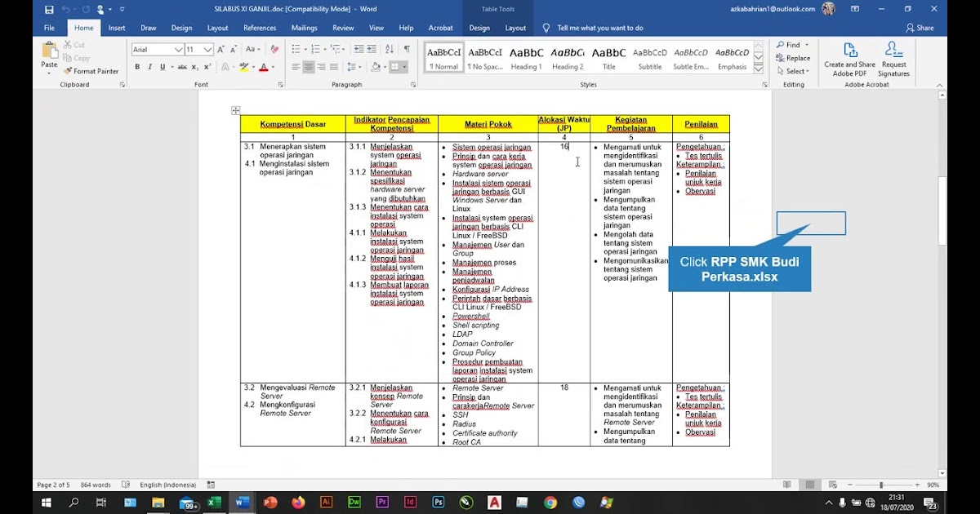The width and height of the screenshot is (980, 514).
Task: Open Firefox from the taskbar
Action: click(x=298, y=503)
